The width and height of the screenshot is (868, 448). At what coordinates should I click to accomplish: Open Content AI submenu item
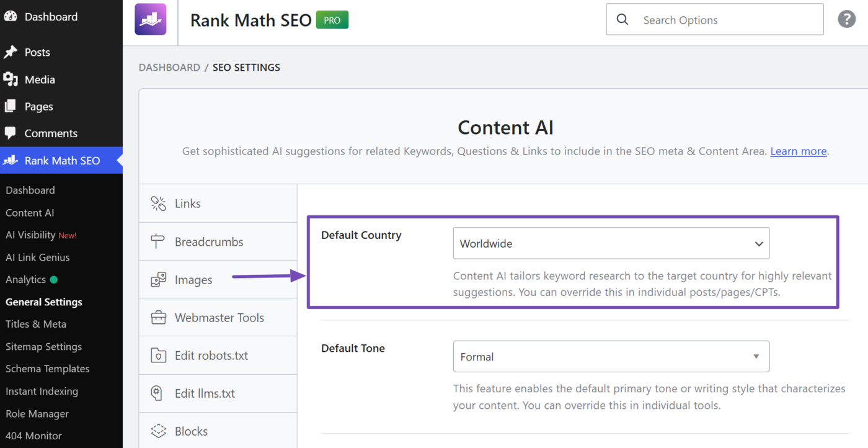click(30, 212)
